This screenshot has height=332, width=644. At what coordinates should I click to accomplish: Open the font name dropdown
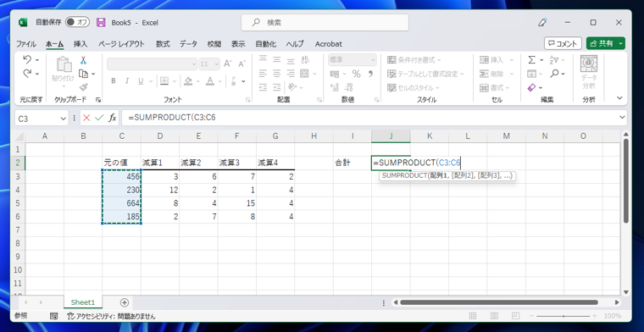tap(194, 64)
